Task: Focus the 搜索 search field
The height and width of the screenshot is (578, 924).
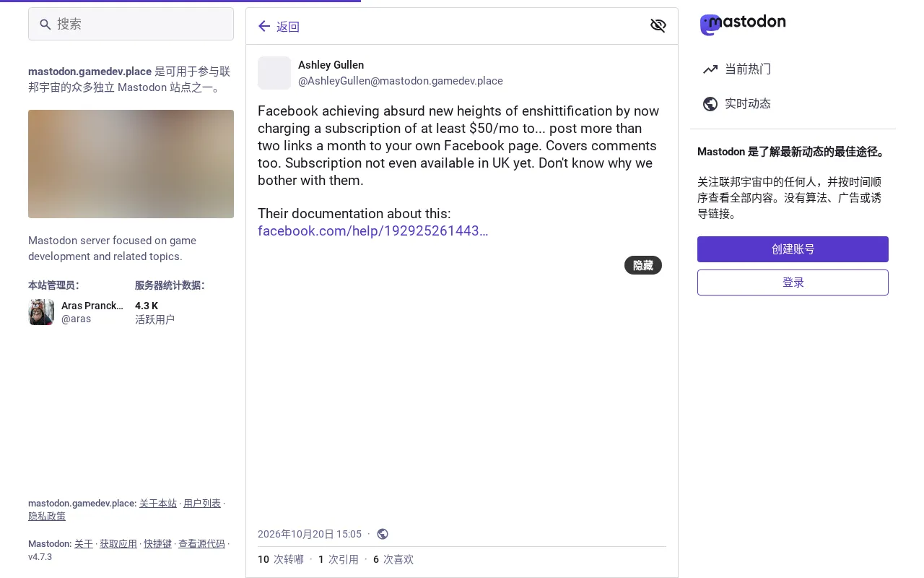Action: point(131,24)
